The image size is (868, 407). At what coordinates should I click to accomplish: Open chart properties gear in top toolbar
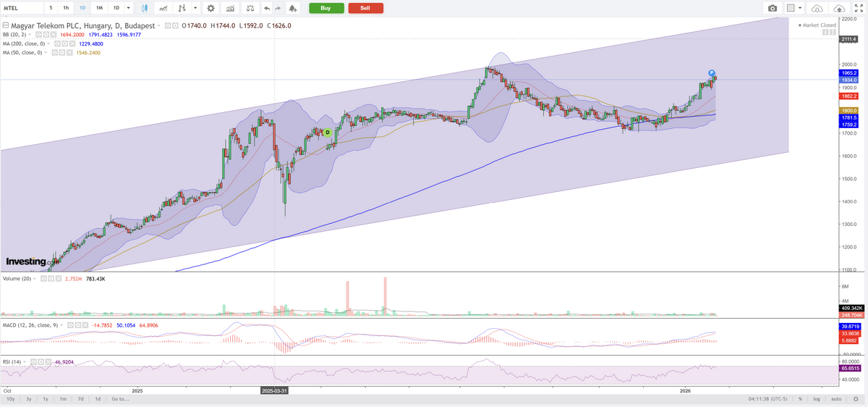[x=210, y=8]
